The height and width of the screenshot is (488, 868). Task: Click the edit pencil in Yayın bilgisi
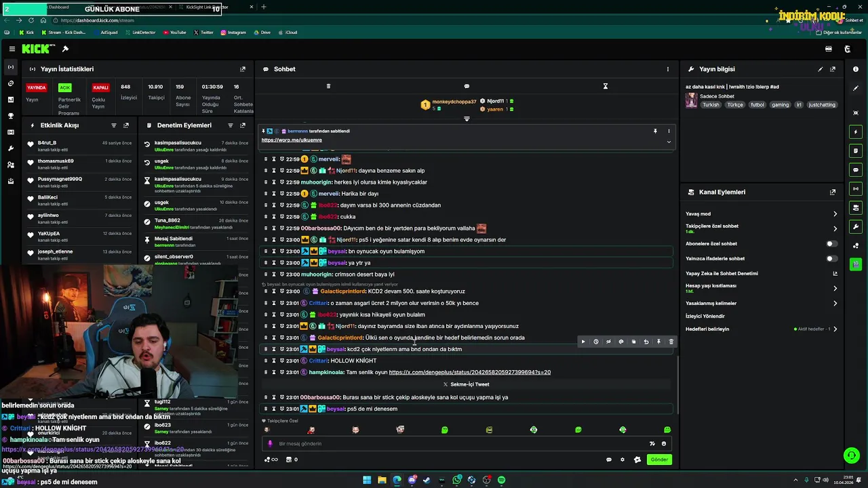coord(820,69)
